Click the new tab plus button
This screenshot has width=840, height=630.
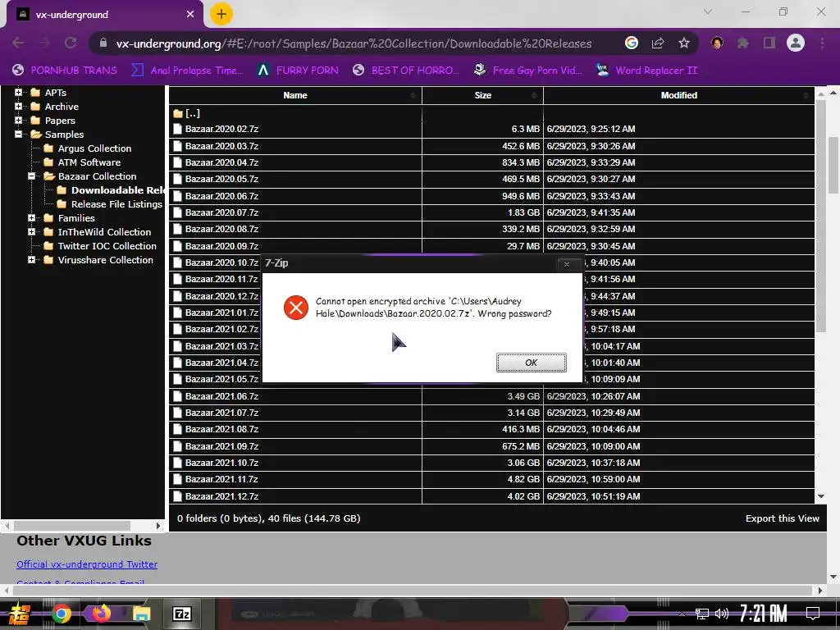(x=221, y=15)
